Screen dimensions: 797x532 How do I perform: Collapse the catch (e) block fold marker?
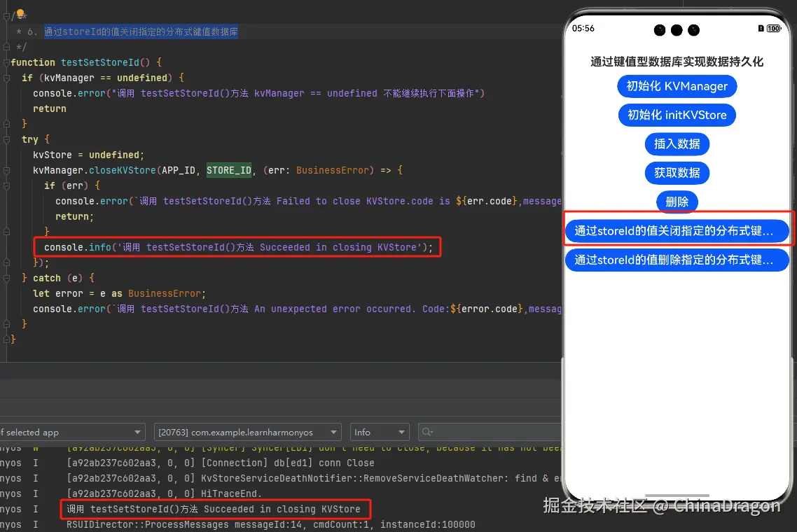[6, 278]
